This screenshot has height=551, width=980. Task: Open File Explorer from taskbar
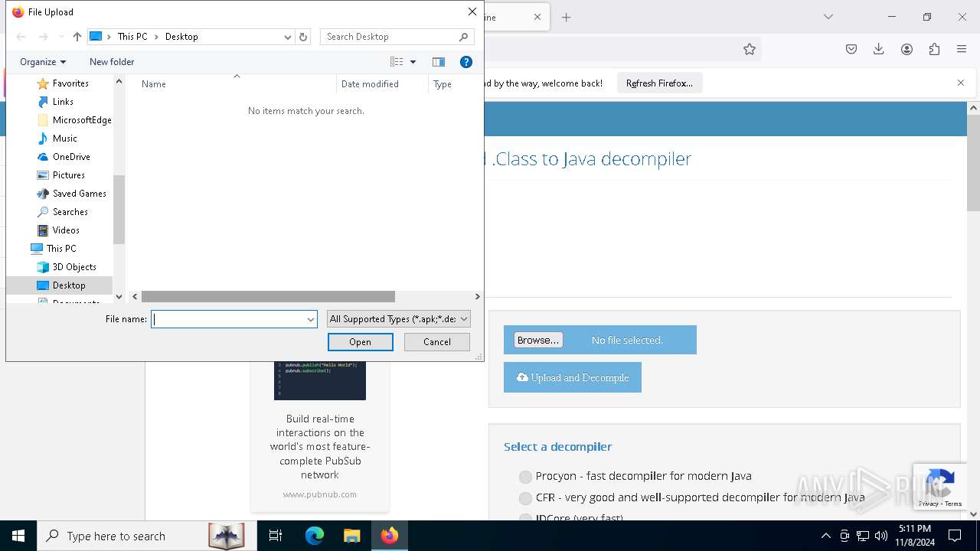pyautogui.click(x=351, y=536)
